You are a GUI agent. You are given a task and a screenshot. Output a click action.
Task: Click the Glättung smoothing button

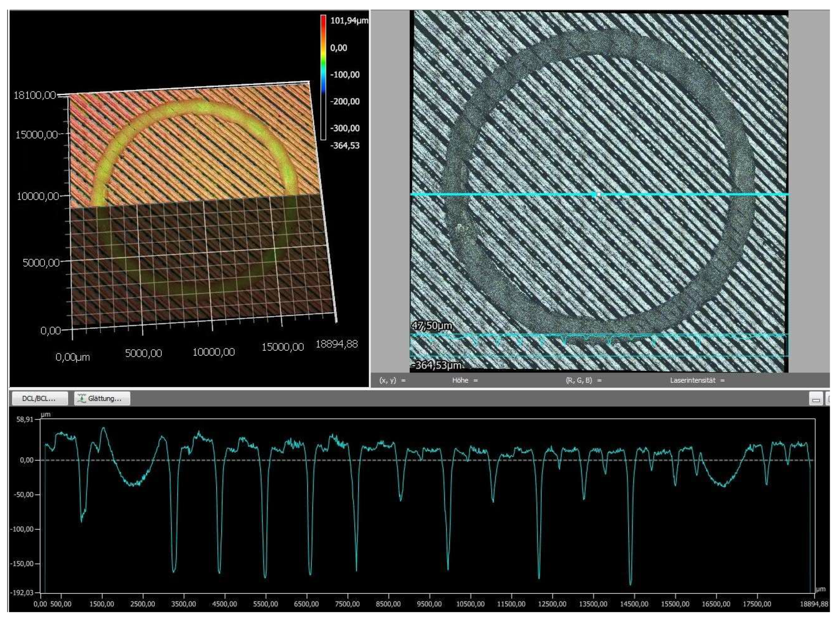(x=102, y=398)
